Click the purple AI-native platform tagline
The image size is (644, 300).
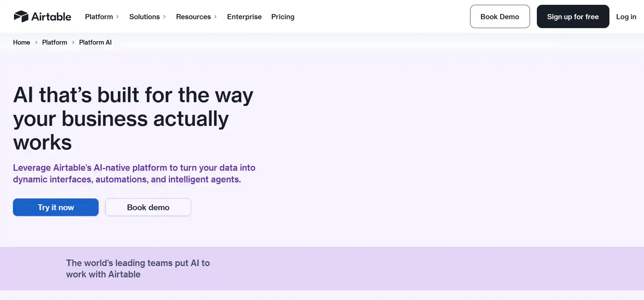[x=134, y=173]
